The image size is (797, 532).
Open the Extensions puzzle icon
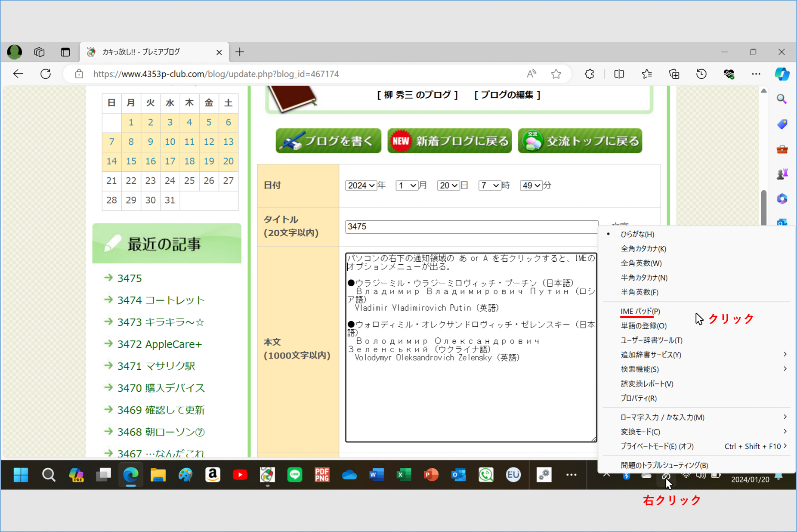pos(590,74)
